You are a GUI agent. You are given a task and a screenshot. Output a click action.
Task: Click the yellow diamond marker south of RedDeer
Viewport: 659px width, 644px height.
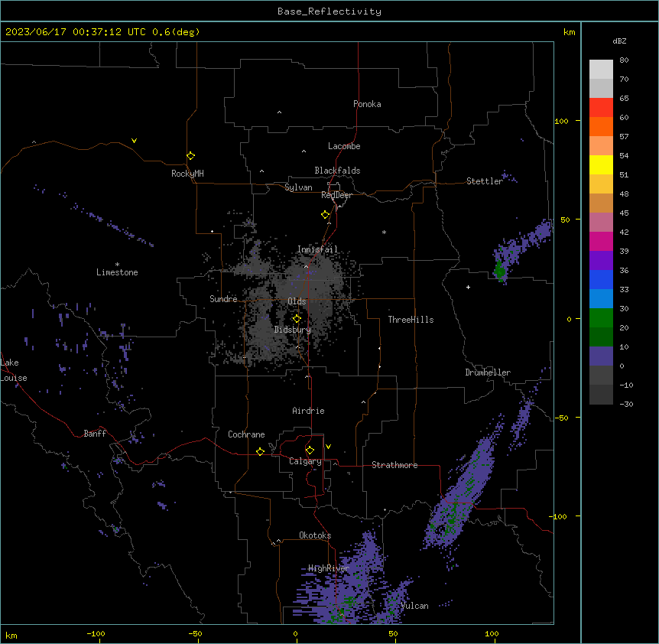click(326, 215)
